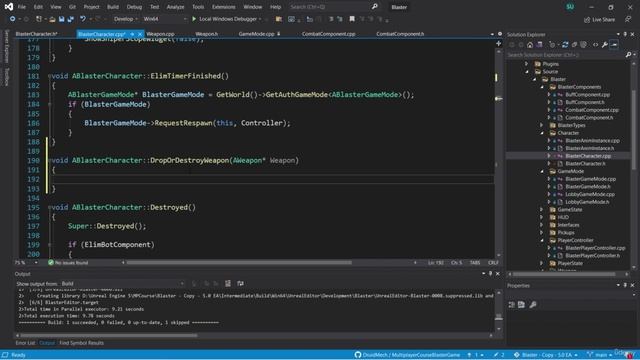
Task: Click Sync with Active Document icon
Action: point(565,44)
